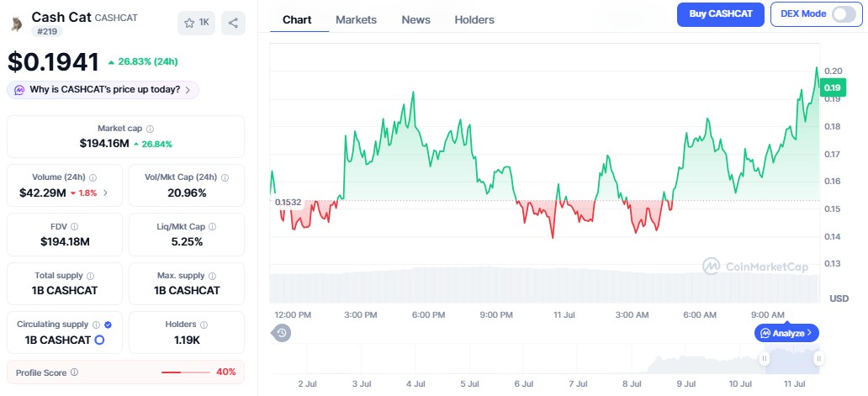Screen dimensions: 868x396
Task: Click the share icon button
Action: point(233,23)
